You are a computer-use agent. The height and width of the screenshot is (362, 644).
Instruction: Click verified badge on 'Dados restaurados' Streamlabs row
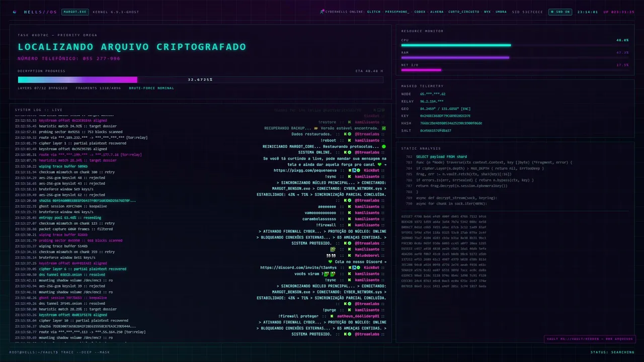350,134
